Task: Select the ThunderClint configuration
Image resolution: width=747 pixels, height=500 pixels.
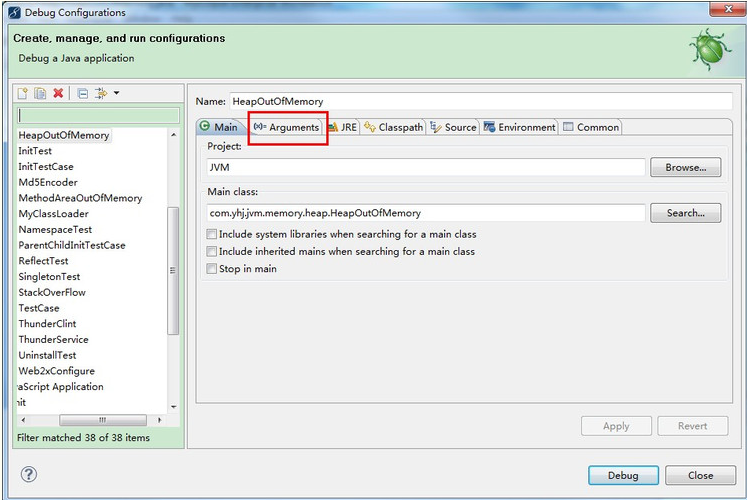Action: click(x=47, y=324)
